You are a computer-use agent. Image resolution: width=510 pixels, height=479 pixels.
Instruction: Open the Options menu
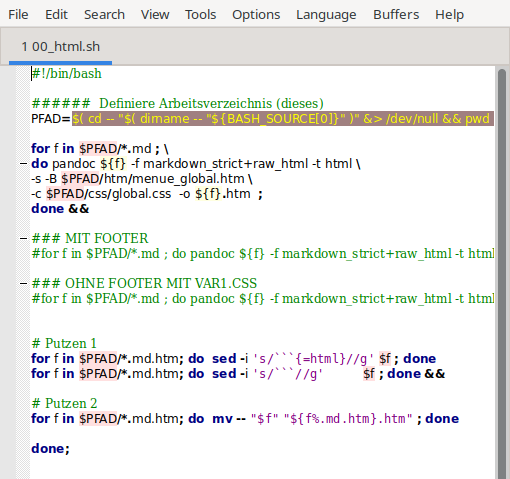[256, 15]
